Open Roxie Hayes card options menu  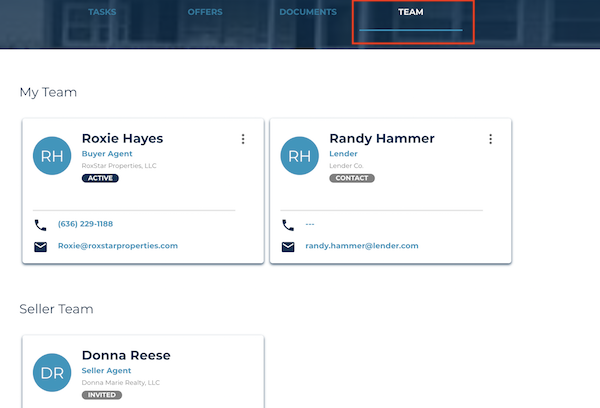[x=243, y=139]
